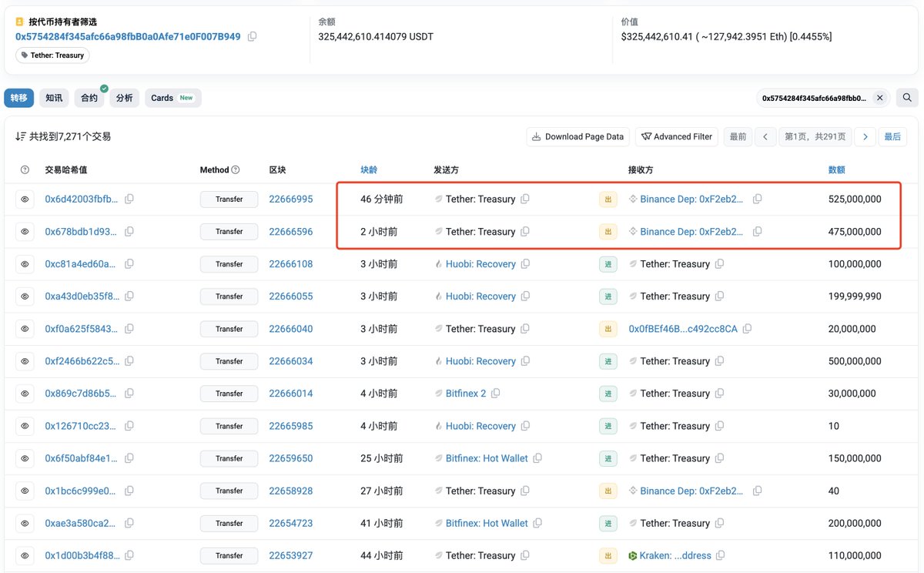The height and width of the screenshot is (573, 924).
Task: Switch to the 合约 contract tab
Action: (89, 98)
